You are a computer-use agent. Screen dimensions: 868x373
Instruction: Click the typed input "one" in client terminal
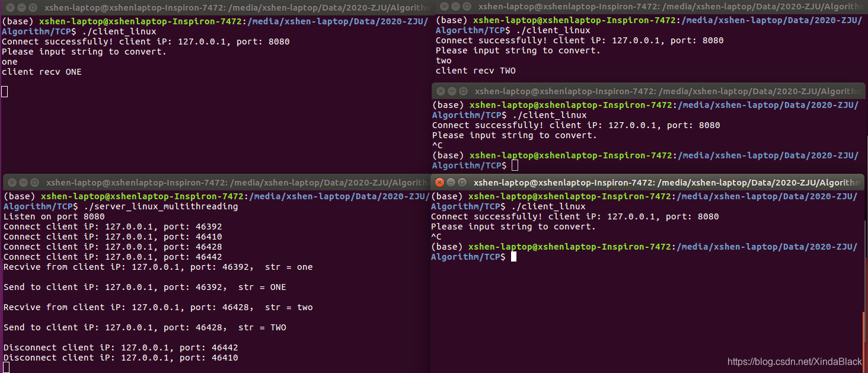tap(9, 62)
